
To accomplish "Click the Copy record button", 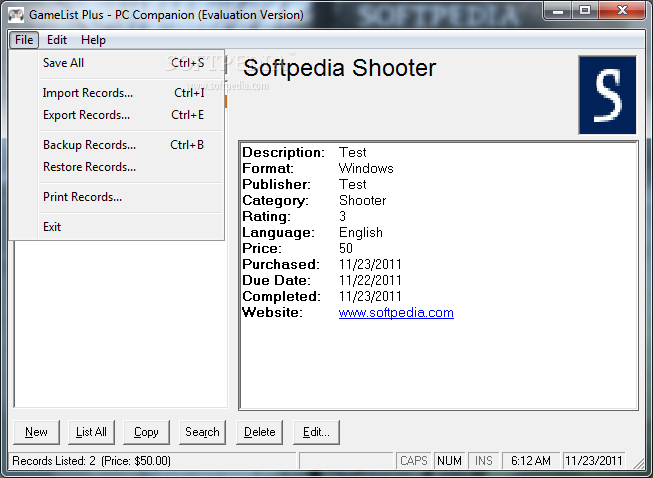I will click(x=146, y=432).
